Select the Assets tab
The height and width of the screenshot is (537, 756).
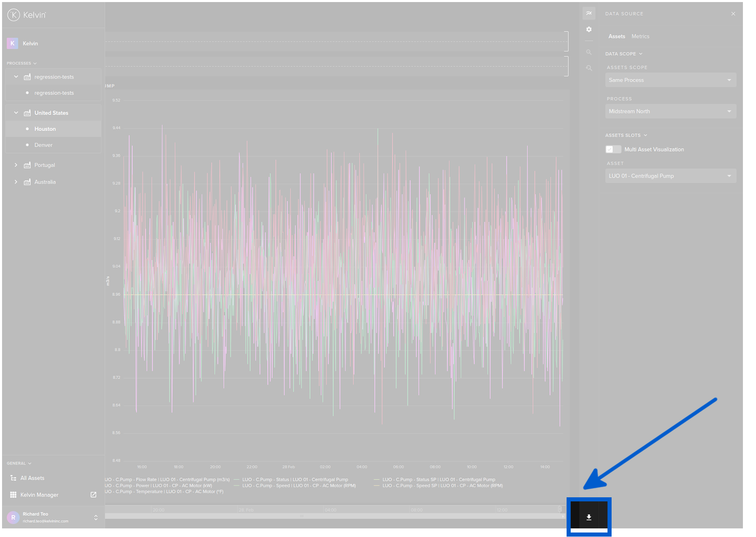[616, 36]
